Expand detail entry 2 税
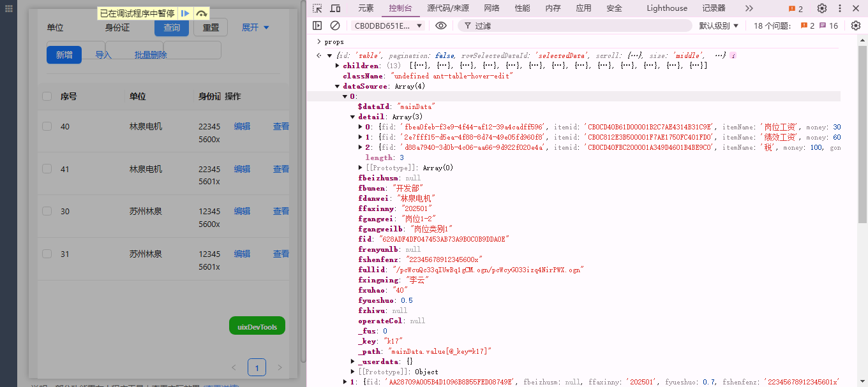 pos(361,147)
